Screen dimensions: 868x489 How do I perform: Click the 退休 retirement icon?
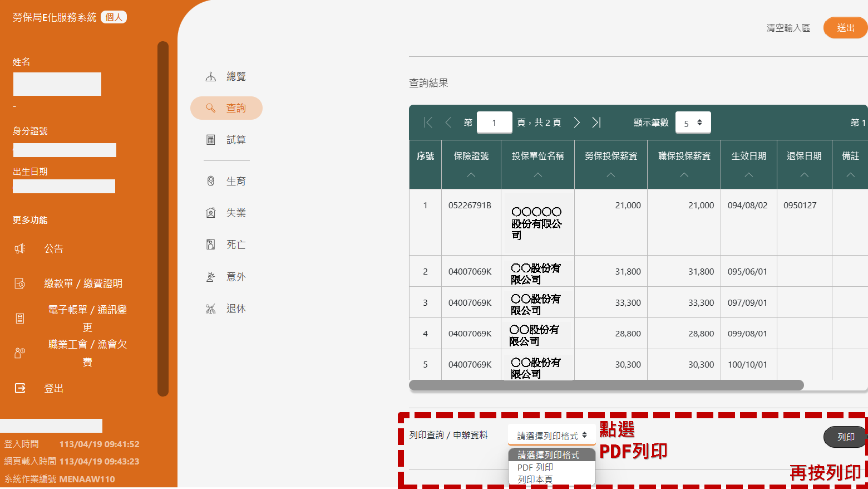(x=211, y=309)
